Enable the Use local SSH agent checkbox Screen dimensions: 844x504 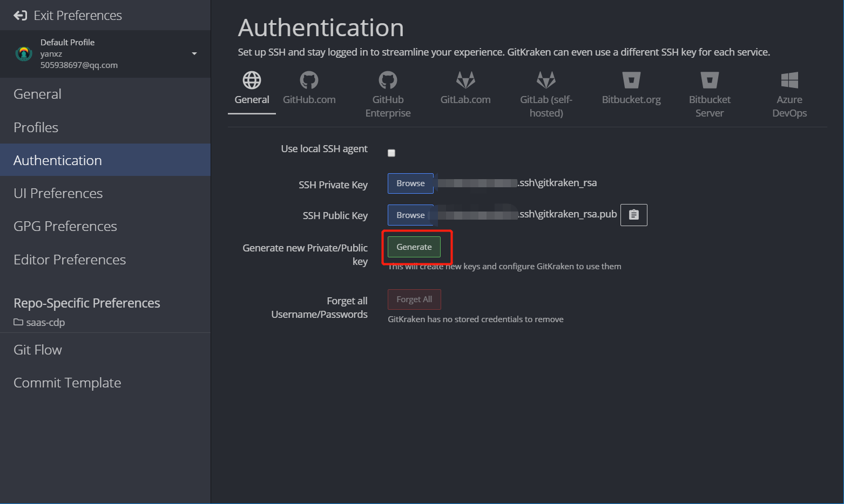pyautogui.click(x=391, y=153)
